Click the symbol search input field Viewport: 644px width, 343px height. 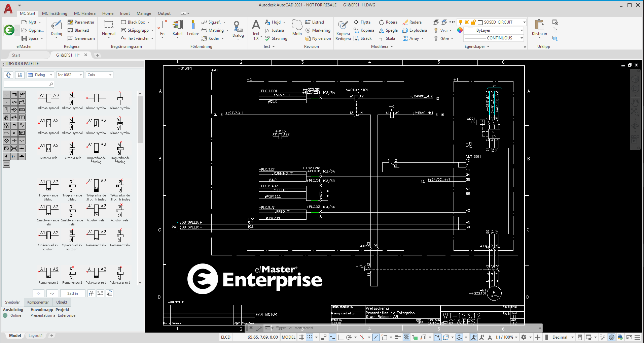29,84
